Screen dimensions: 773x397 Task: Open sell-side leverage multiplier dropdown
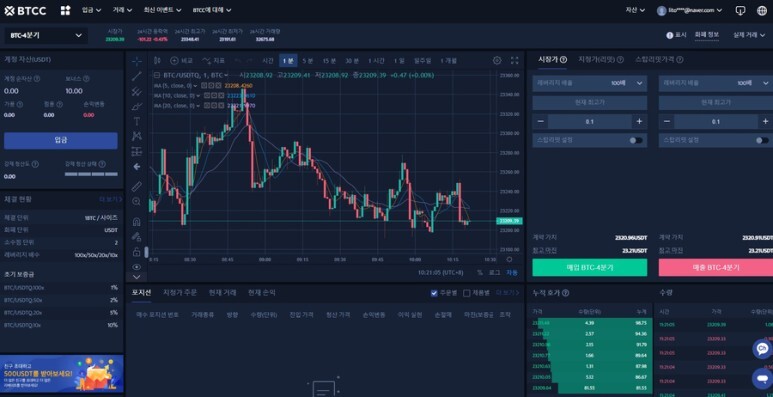716,83
